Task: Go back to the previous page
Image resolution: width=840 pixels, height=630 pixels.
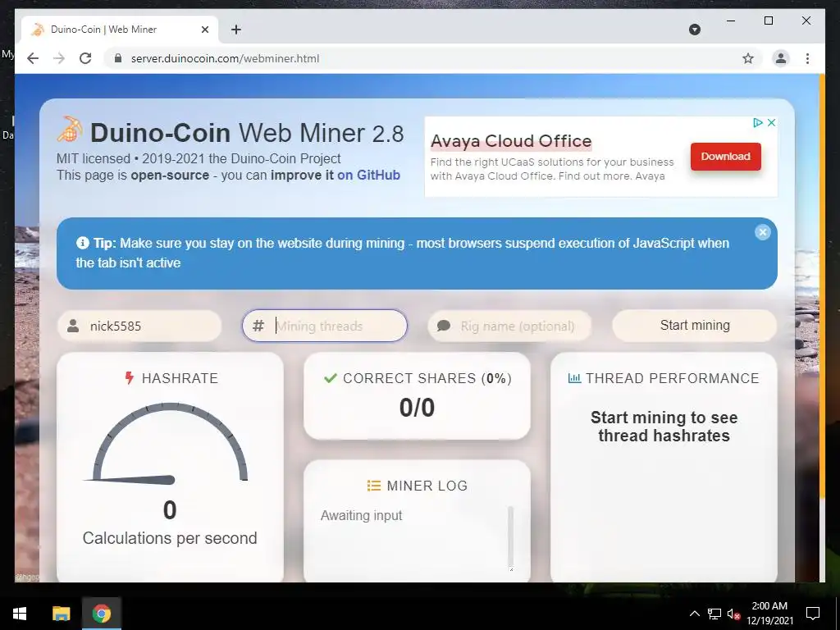Action: [33, 58]
